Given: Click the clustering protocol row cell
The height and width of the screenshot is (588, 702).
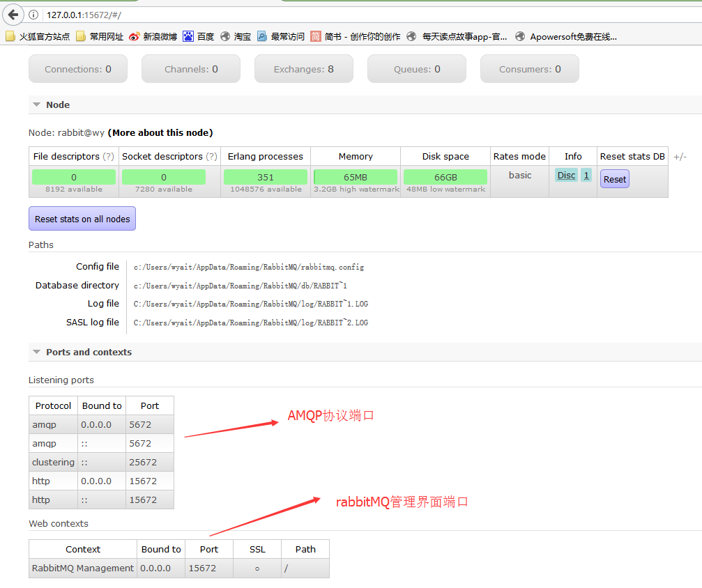Looking at the screenshot, I should [53, 463].
